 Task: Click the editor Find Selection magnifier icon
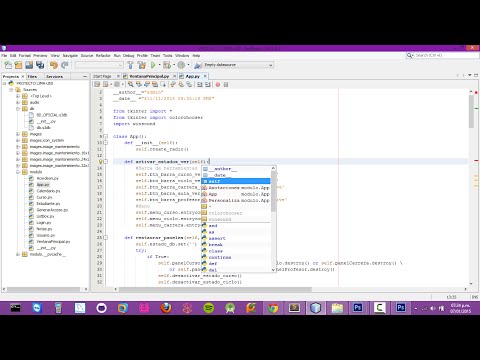[130, 85]
